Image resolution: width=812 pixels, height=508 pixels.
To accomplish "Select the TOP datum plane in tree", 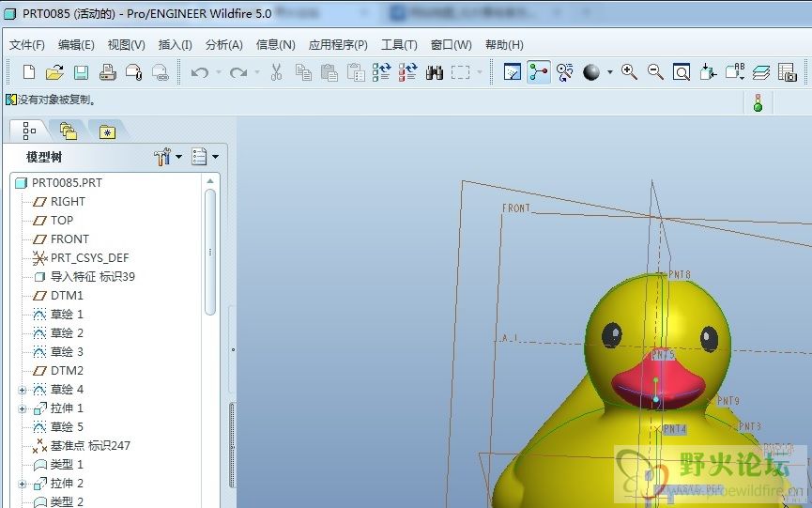I will pos(62,220).
